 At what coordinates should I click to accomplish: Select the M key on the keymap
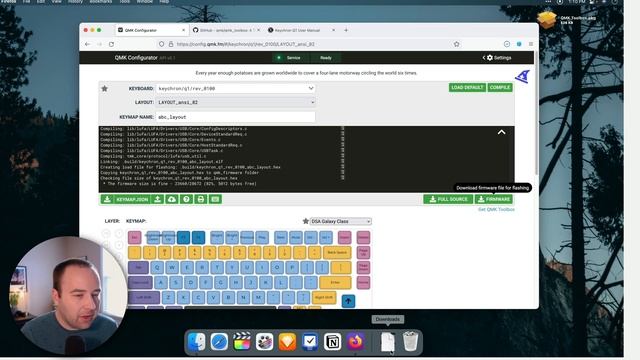(x=258, y=298)
